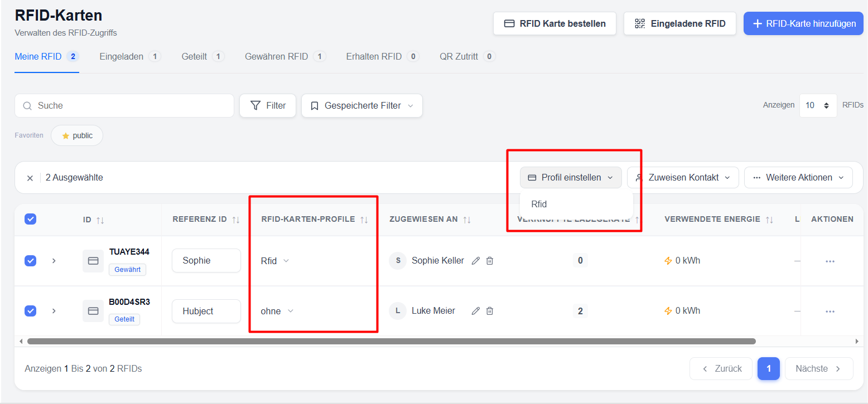Change the Anzeigen rows-per-page selector
868x404 pixels.
(x=818, y=105)
